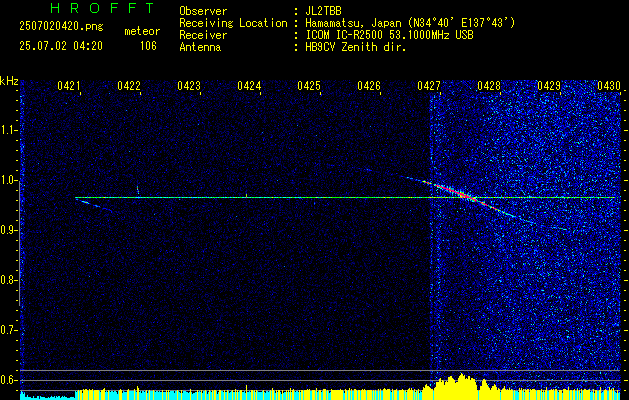The width and height of the screenshot is (629, 400).
Task: Click time marker 0429
Action: point(548,86)
